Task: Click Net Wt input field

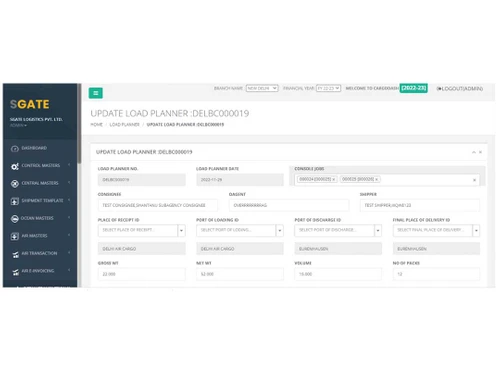Action: point(240,274)
